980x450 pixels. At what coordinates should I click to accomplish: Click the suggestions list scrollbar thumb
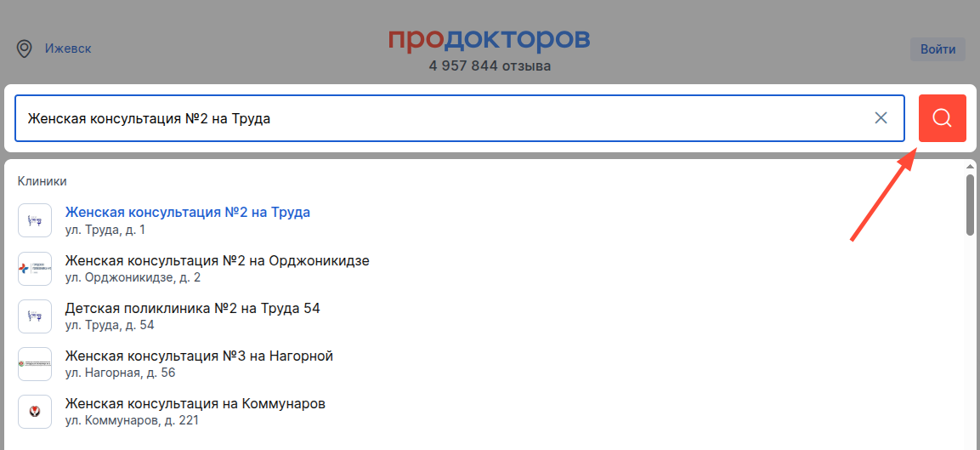tap(969, 203)
